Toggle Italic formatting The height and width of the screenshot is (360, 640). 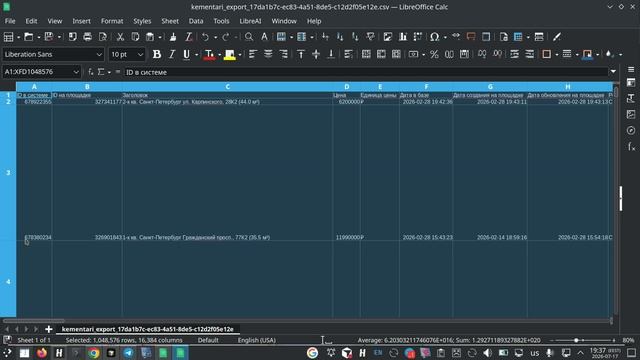pyautogui.click(x=172, y=54)
